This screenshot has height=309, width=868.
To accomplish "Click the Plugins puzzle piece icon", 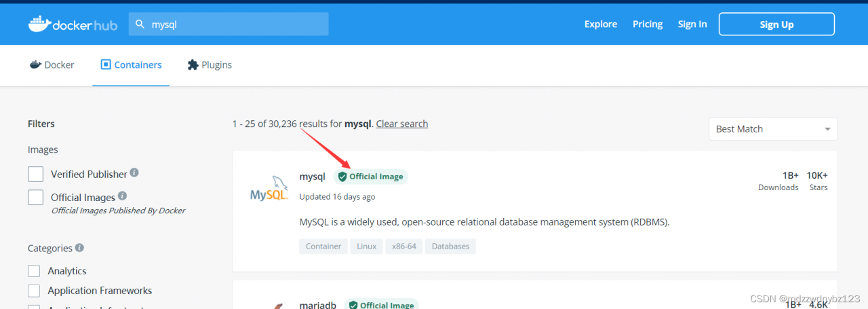I will [x=193, y=65].
